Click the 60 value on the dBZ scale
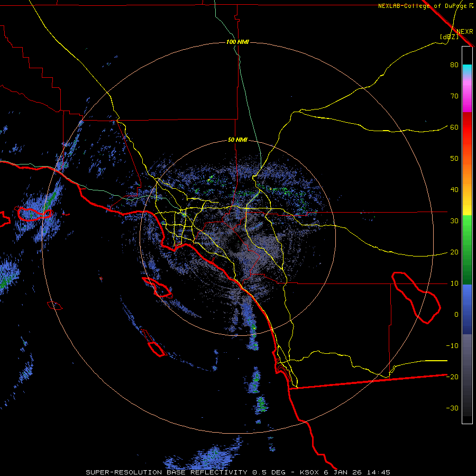 coord(454,127)
